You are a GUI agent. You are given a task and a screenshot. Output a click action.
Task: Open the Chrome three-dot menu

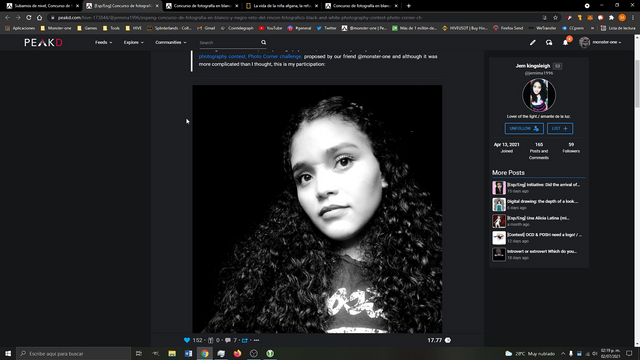click(x=633, y=18)
